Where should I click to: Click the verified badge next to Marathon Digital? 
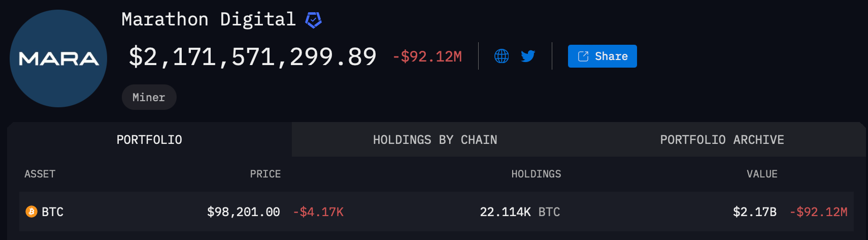pyautogui.click(x=313, y=20)
